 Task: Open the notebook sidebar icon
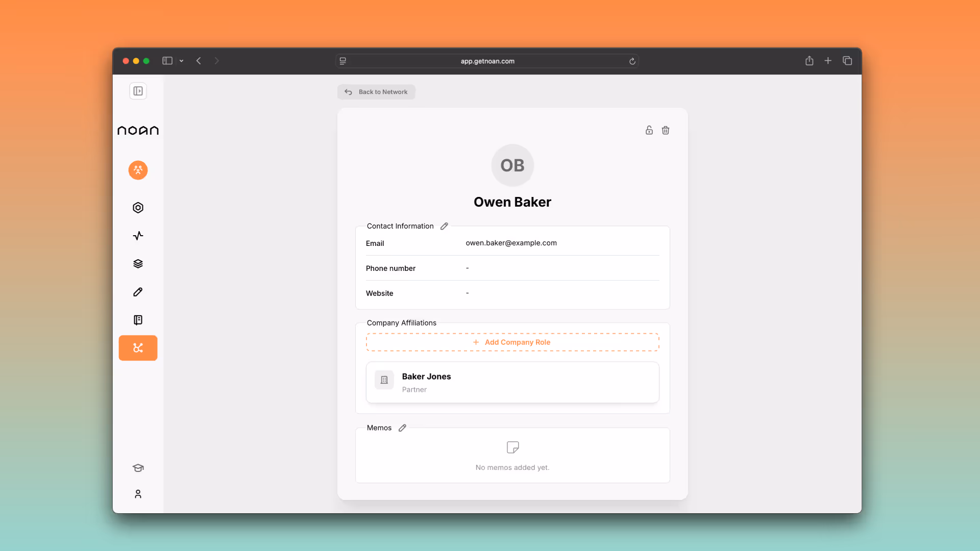138,320
